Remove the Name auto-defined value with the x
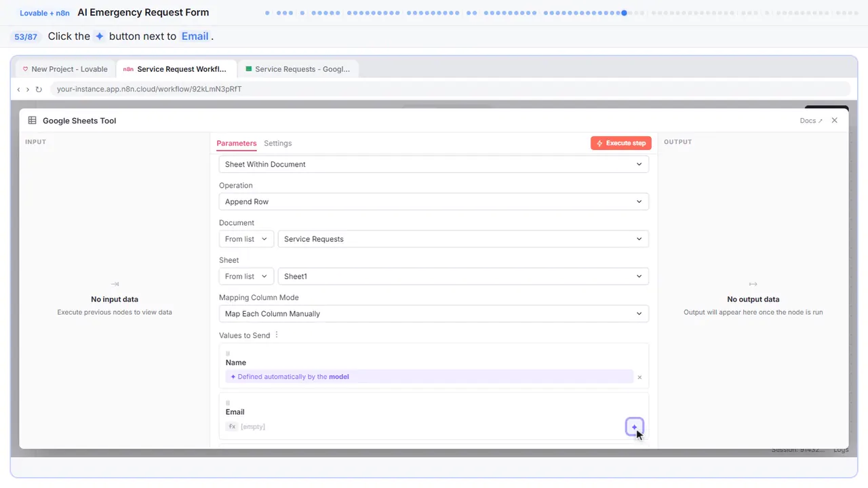The height and width of the screenshot is (488, 868). 639,377
